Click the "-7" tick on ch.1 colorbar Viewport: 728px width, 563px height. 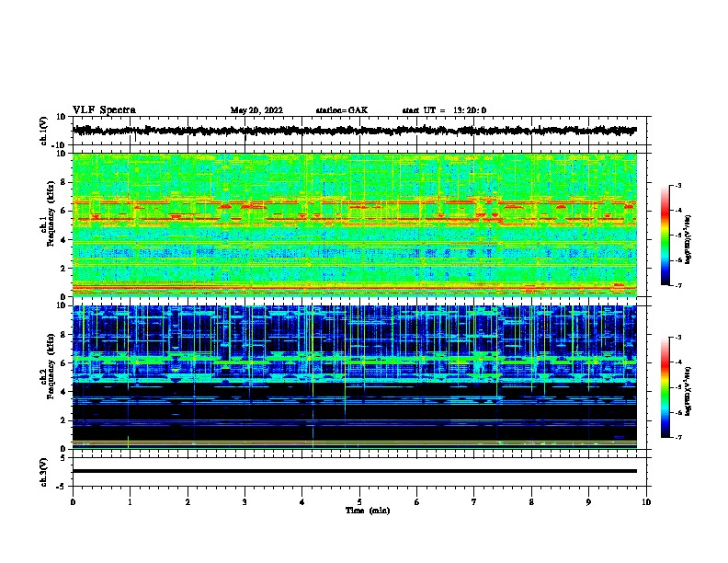pyautogui.click(x=678, y=285)
